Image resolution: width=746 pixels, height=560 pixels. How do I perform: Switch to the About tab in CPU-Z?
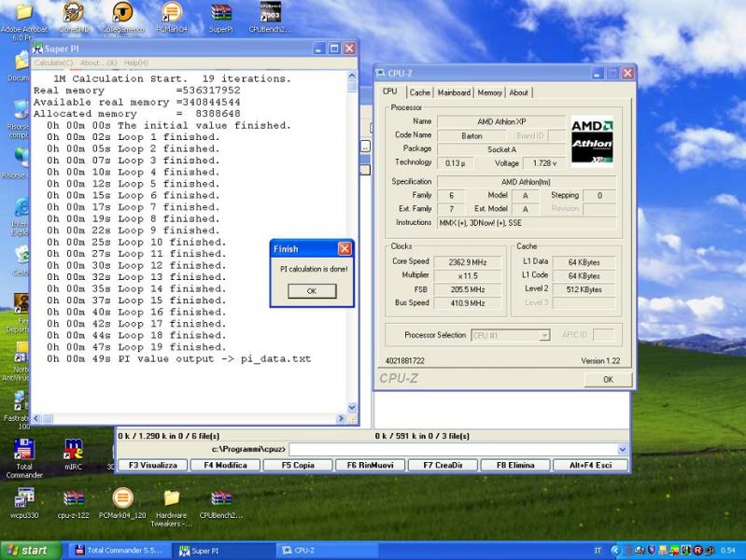tap(518, 92)
